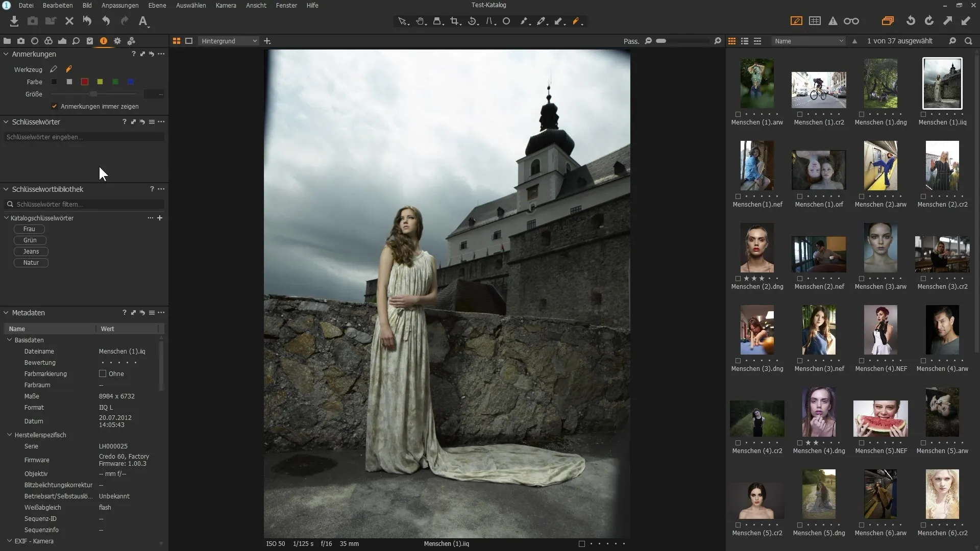Collapse the Metadaten panel

[x=6, y=313]
